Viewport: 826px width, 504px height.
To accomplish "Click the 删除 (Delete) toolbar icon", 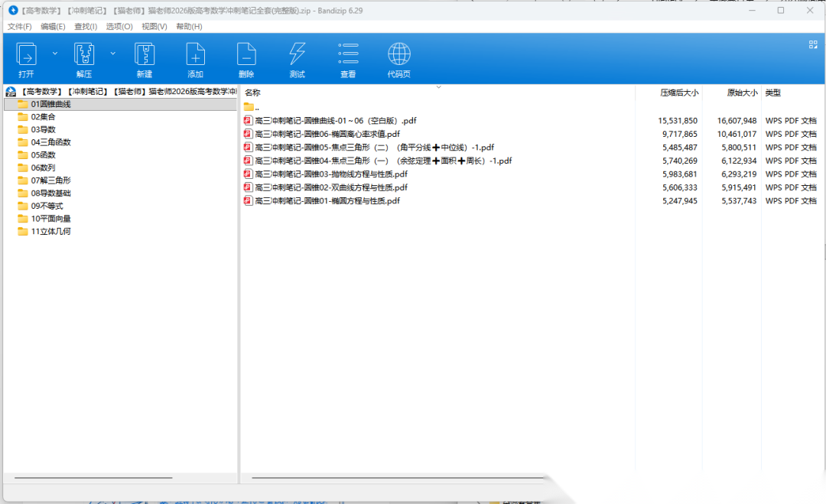I will pyautogui.click(x=246, y=54).
